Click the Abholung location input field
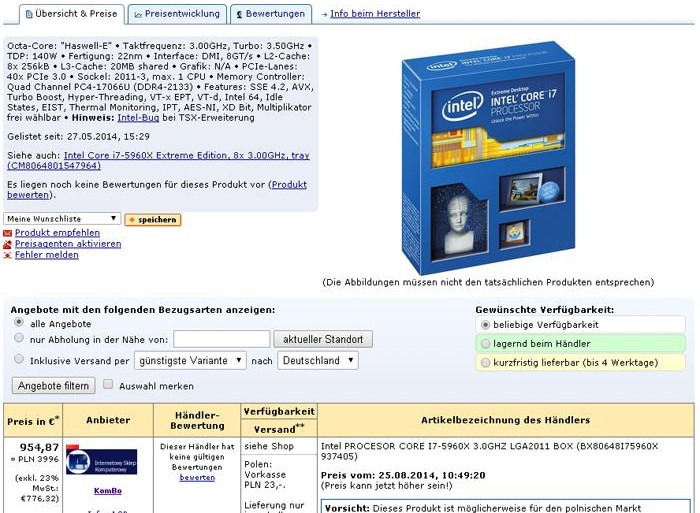Viewport: 700px width, 513px height. (x=222, y=339)
